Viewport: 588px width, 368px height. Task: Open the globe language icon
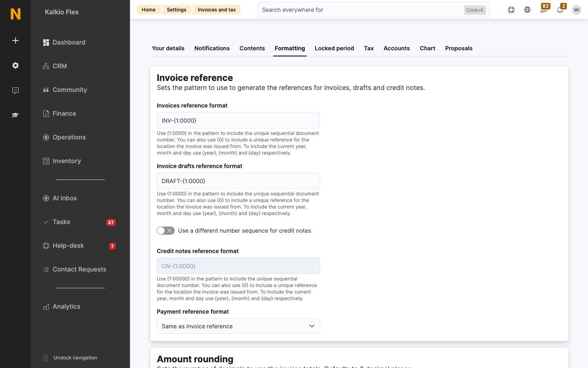(528, 10)
